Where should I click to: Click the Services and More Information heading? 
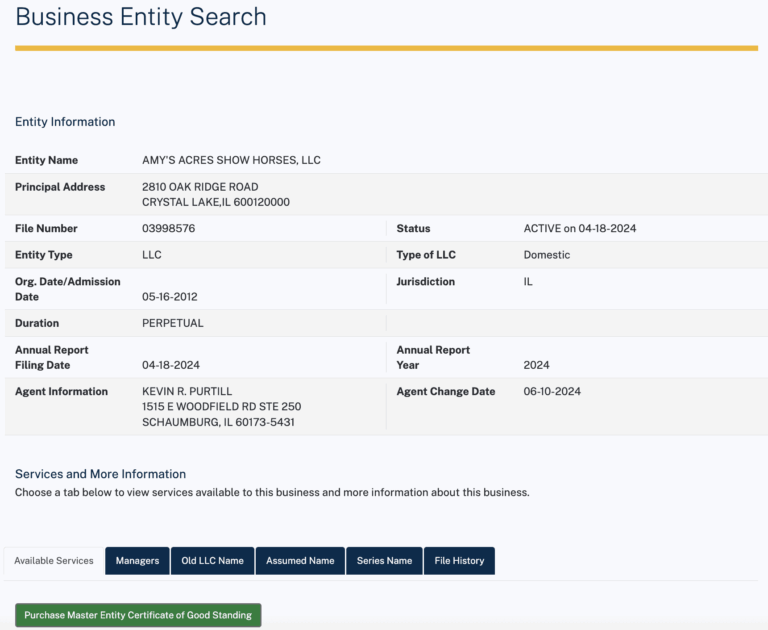(100, 474)
